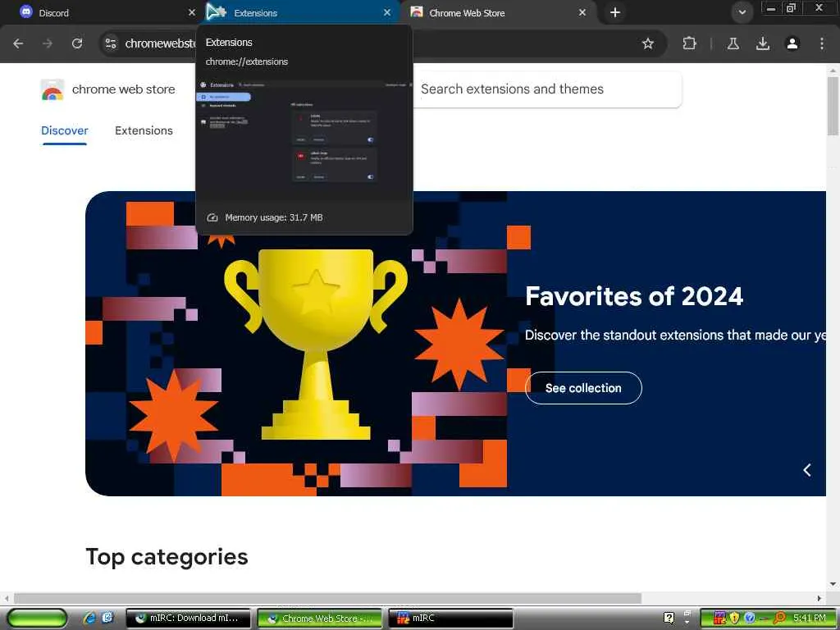Click the browser forward arrow
The image size is (840, 630).
(48, 43)
